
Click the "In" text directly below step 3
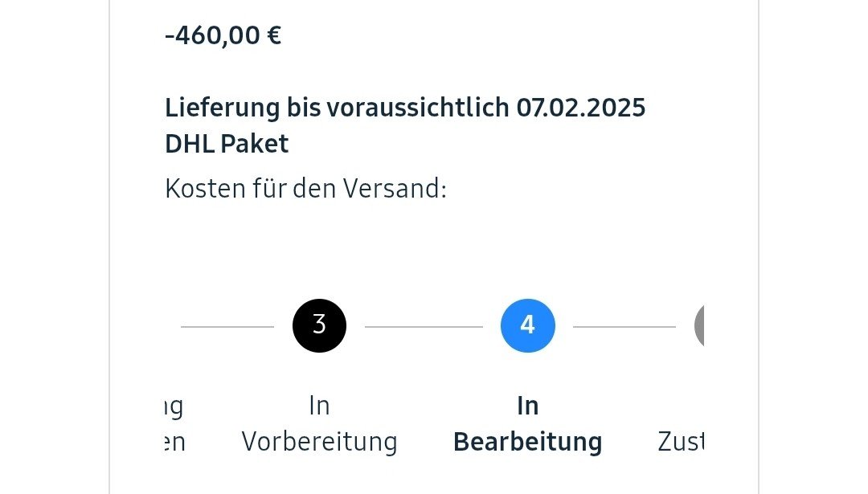tap(319, 406)
